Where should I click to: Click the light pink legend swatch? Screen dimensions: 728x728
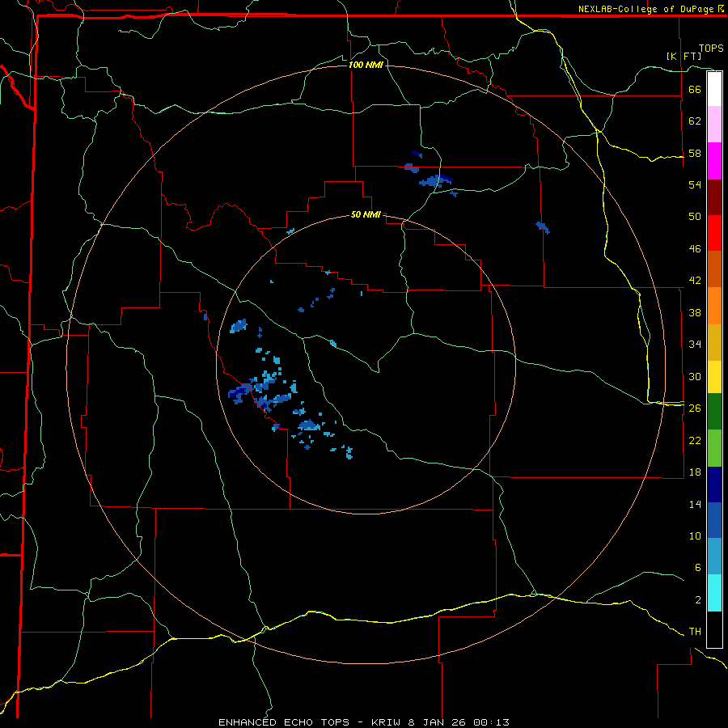point(714,124)
